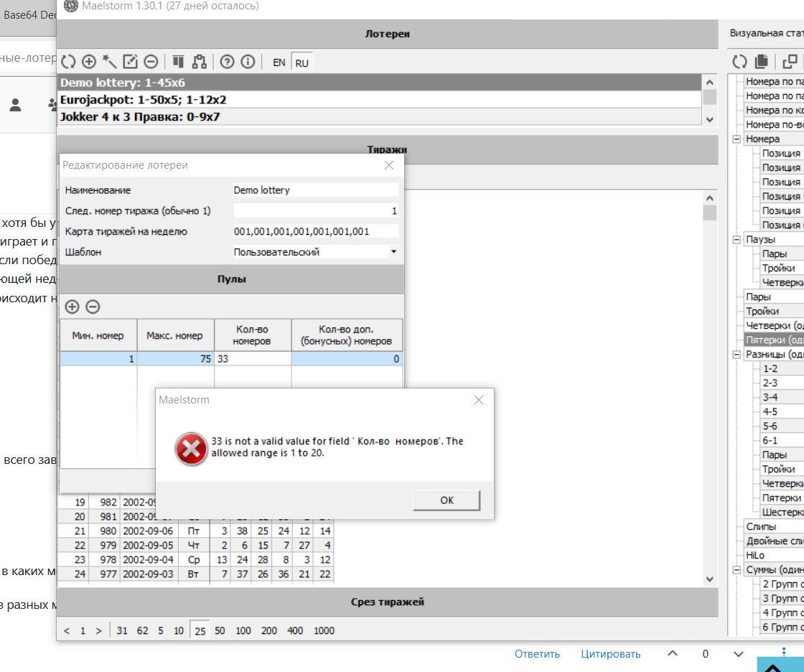The width and height of the screenshot is (804, 672).
Task: Click the copy pages icon in statistics panel
Action: coord(762,62)
